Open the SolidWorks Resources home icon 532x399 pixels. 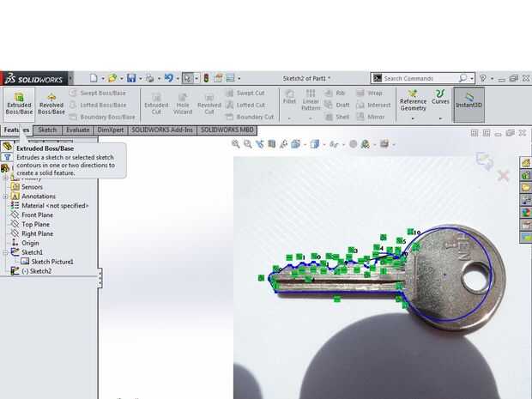(x=526, y=162)
